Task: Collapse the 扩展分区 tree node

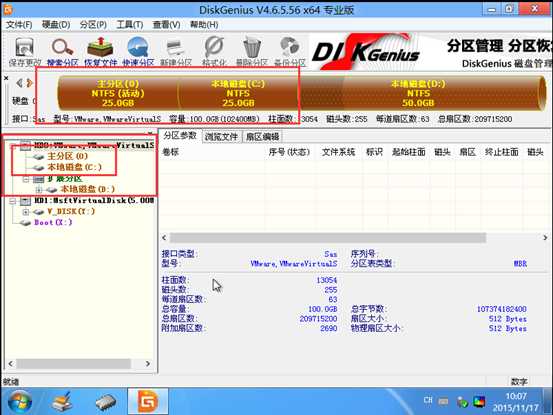Action: coord(25,179)
